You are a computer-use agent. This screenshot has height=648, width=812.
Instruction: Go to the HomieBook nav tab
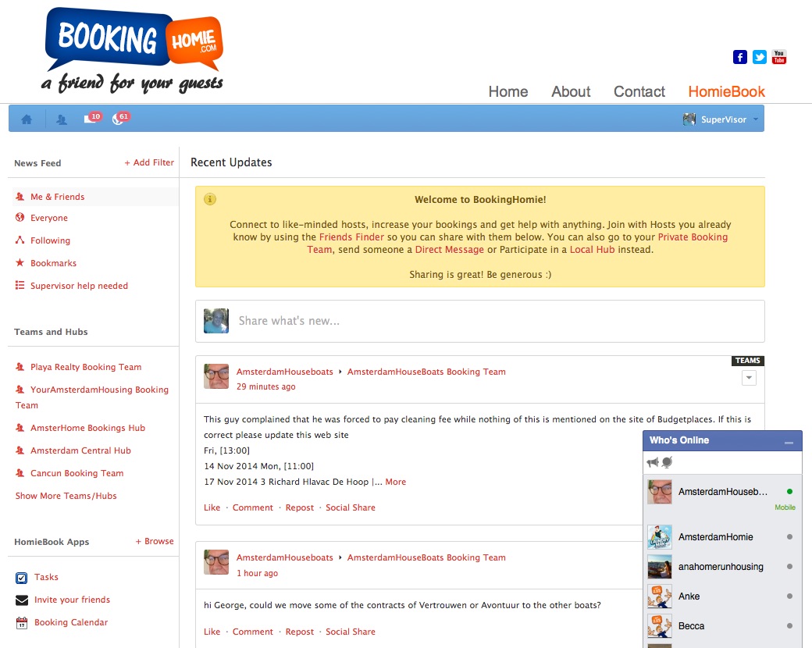coord(726,91)
